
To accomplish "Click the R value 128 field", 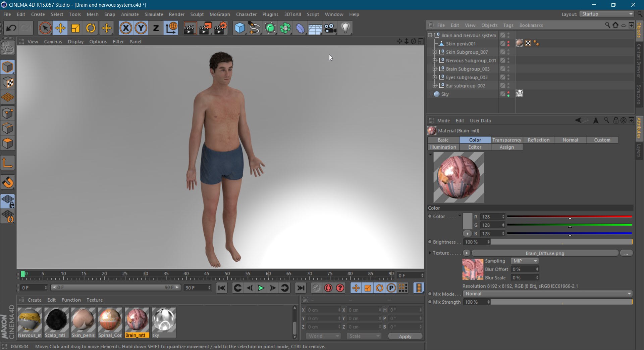I will 492,217.
